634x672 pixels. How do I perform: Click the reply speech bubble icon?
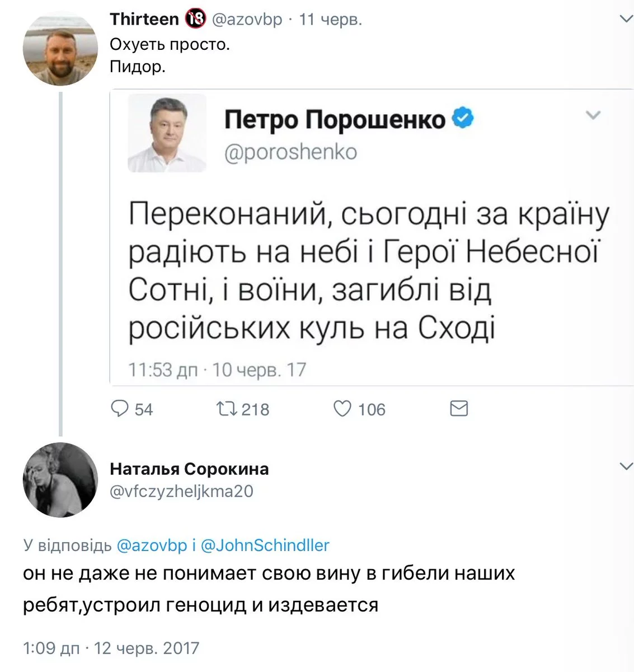tap(120, 409)
